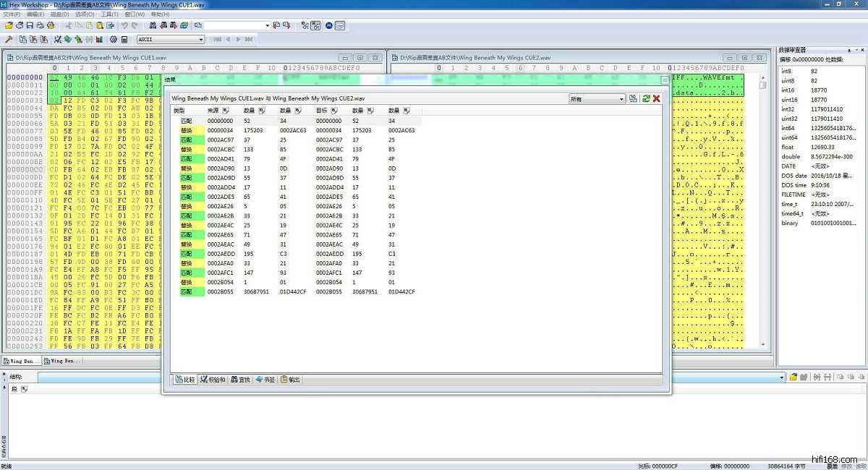Select the 0002AC97 matching row in results
Image resolution: width=868 pixels, height=470 pixels.
(x=220, y=140)
